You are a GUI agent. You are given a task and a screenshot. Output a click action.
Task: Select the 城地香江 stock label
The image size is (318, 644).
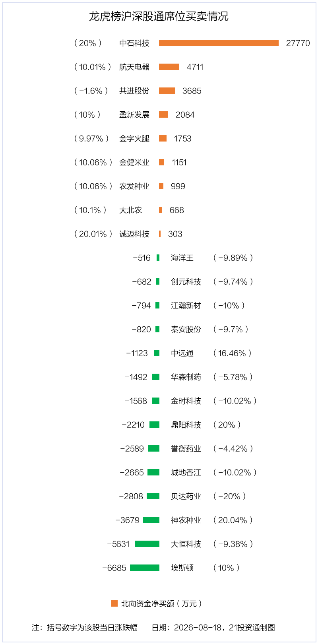pyautogui.click(x=186, y=472)
